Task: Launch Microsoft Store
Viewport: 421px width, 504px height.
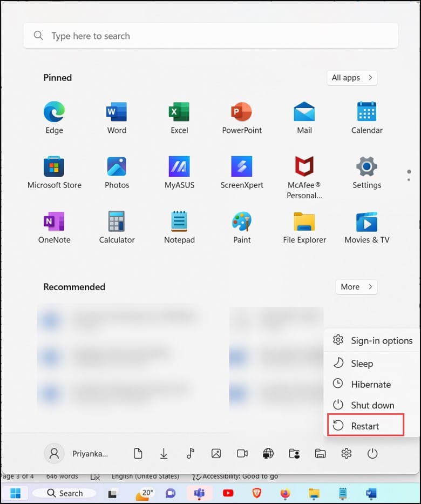Action: [55, 173]
